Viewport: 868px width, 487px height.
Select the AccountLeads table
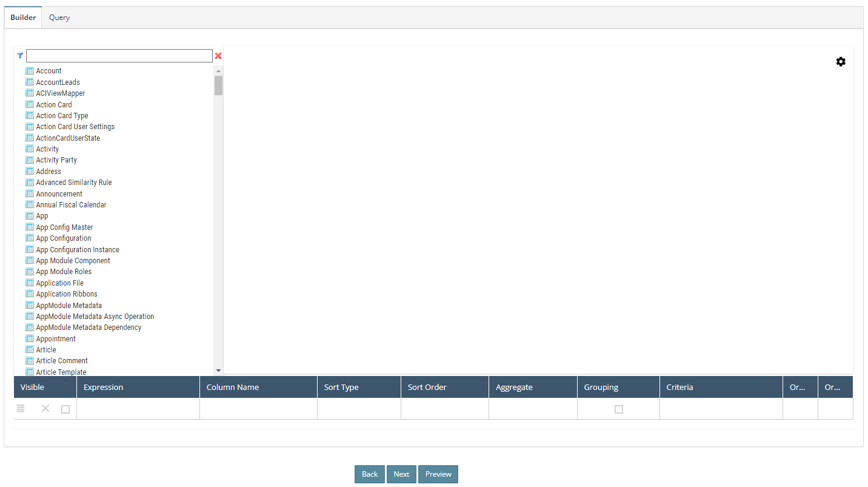point(58,82)
